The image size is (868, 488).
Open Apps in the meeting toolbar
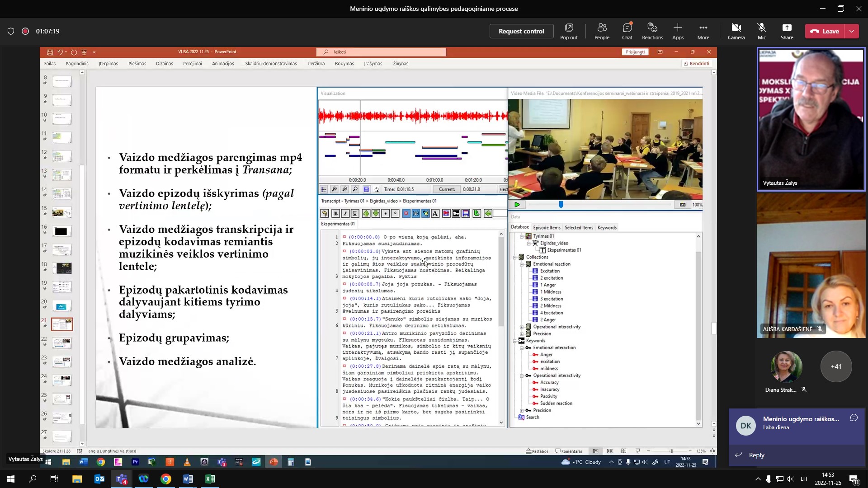point(678,31)
